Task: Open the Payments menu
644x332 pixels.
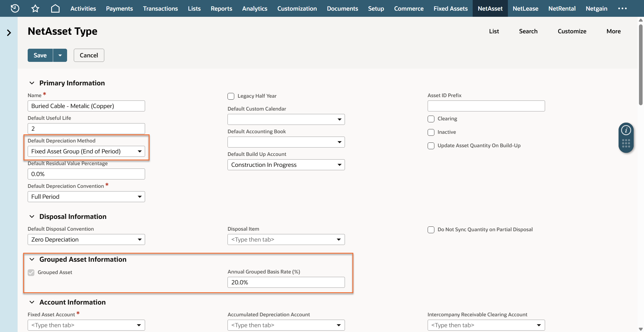Action: point(119,8)
